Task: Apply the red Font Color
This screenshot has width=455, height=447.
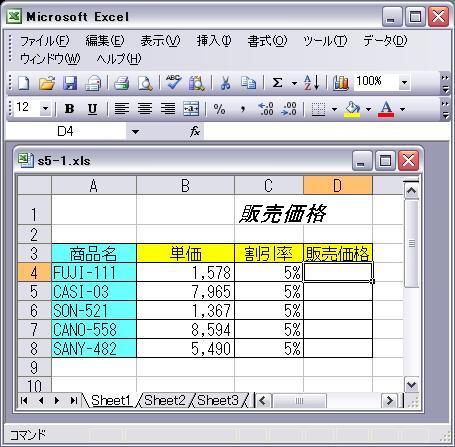Action: (386, 109)
